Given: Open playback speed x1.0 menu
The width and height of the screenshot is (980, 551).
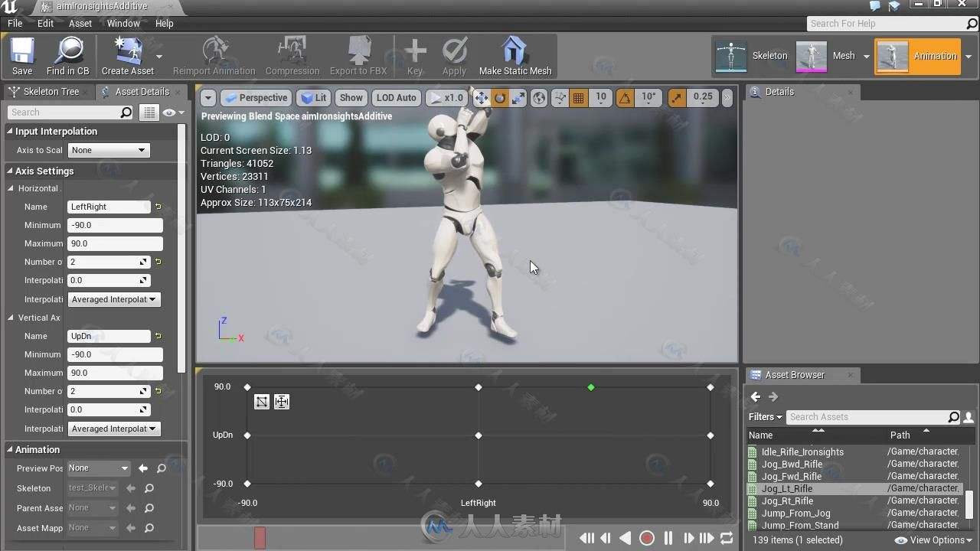Looking at the screenshot, I should tap(446, 98).
